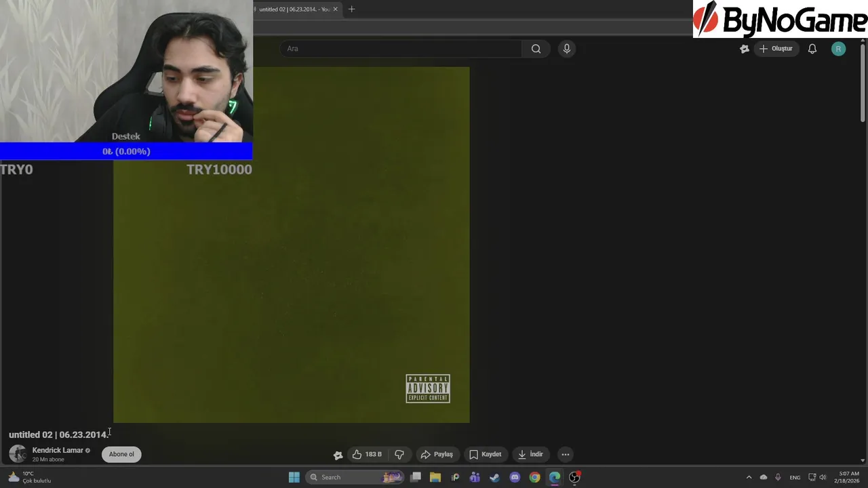
Task: Open Discord from the taskbar
Action: 515,477
